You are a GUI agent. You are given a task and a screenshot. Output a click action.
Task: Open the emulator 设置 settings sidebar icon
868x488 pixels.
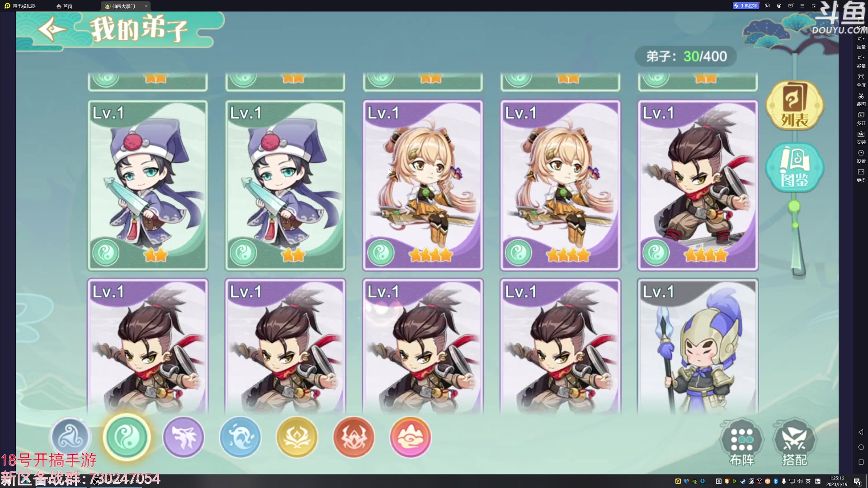click(861, 156)
